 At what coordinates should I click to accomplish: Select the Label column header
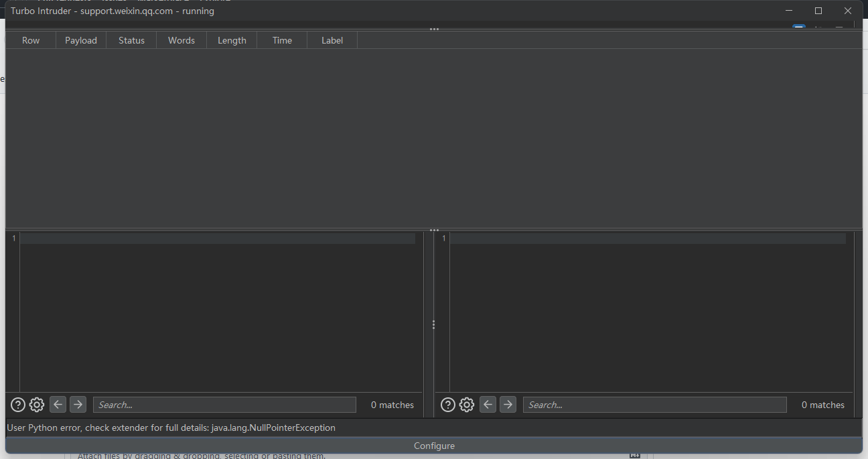332,40
